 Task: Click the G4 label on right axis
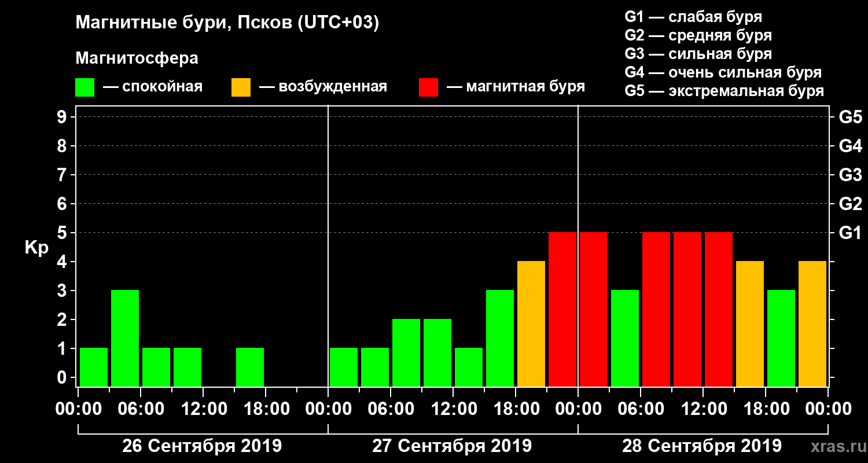(850, 146)
